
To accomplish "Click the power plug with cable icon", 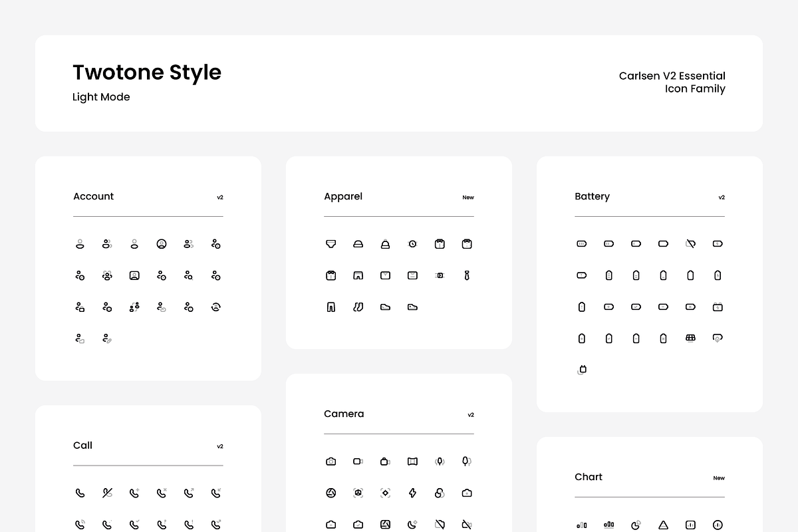I will pos(582,370).
